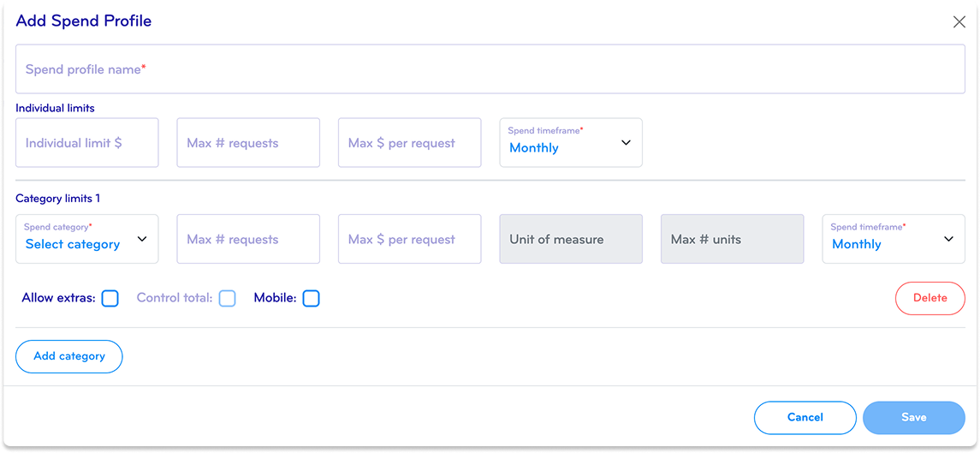This screenshot has width=980, height=453.
Task: Click Max # requests under Category limits 1
Action: [248, 239]
